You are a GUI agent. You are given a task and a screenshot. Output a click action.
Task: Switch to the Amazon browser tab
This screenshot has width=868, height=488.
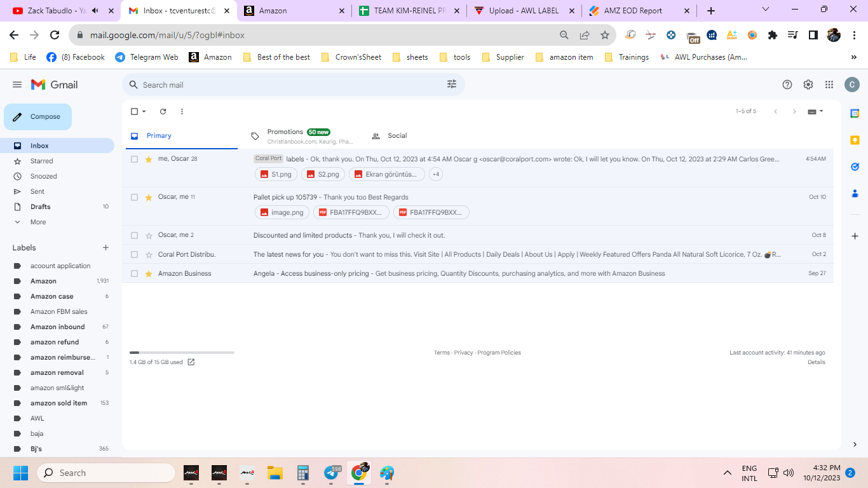point(294,11)
